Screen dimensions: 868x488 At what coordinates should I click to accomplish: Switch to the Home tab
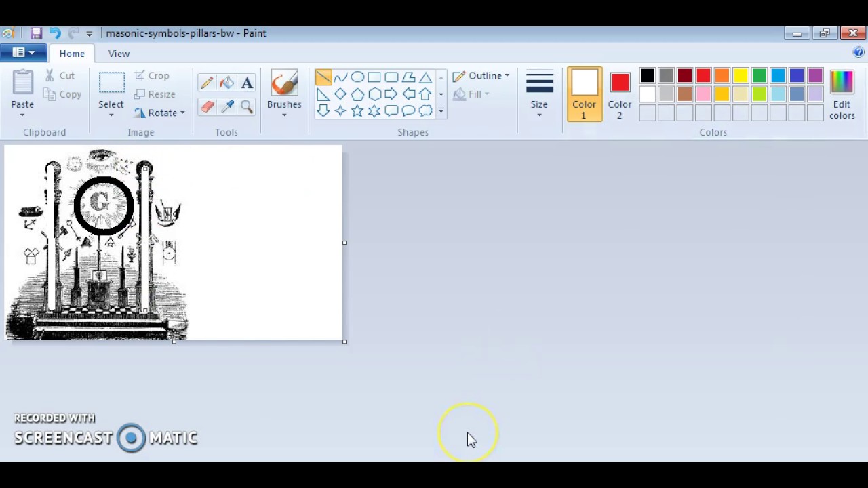[x=72, y=54]
